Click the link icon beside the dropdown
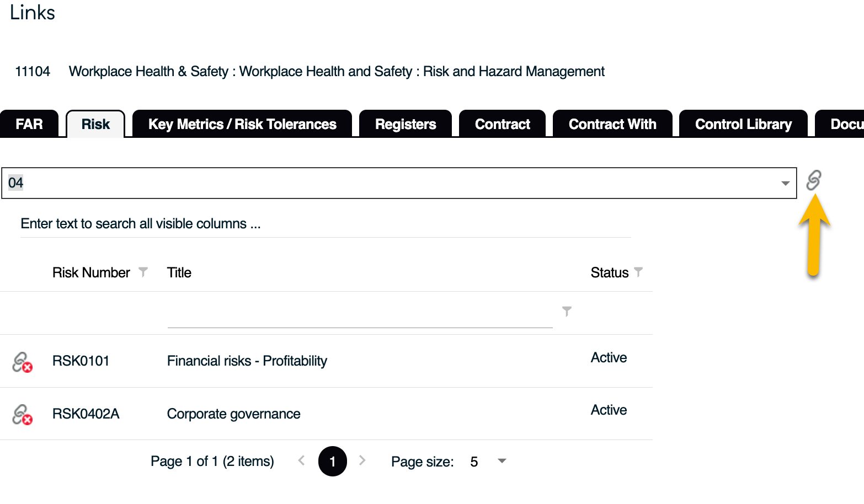 coord(813,180)
